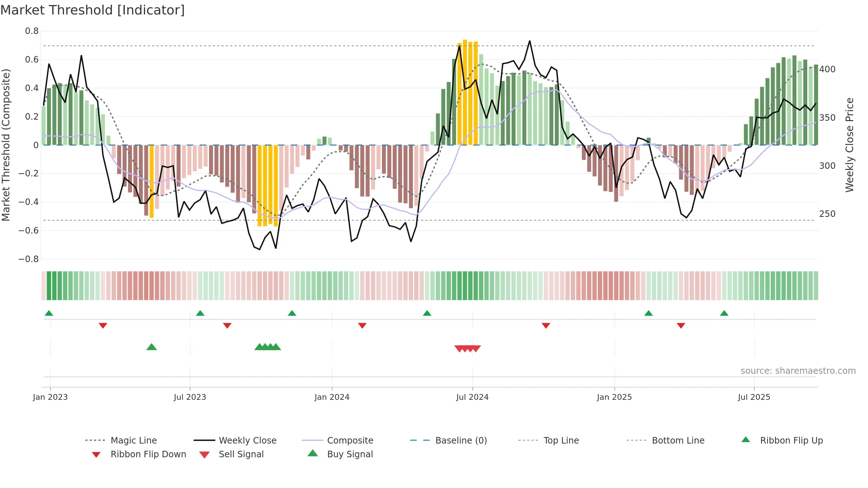Select the Ribbon Flip Down marker in March 2023

click(103, 326)
